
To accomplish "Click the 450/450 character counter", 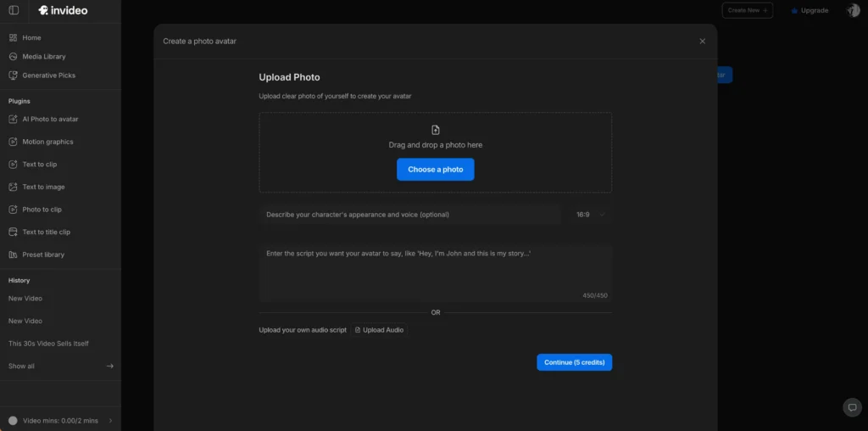I will [595, 295].
